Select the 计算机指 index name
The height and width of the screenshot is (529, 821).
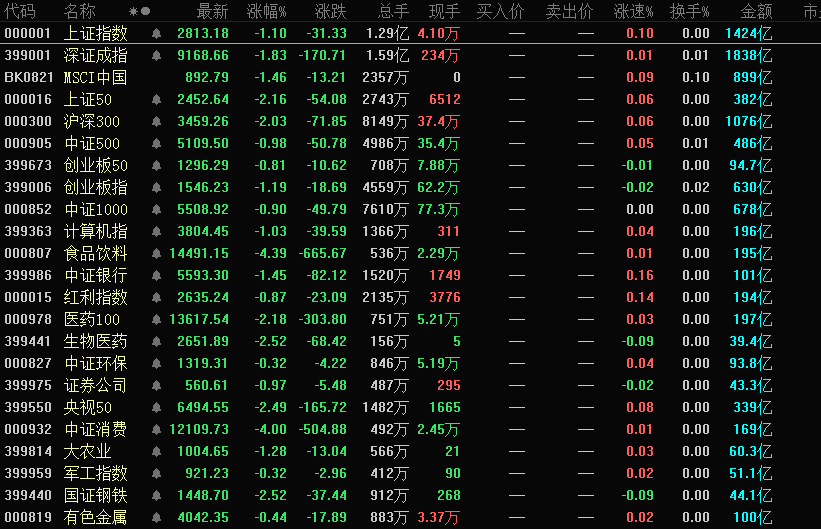(95, 232)
